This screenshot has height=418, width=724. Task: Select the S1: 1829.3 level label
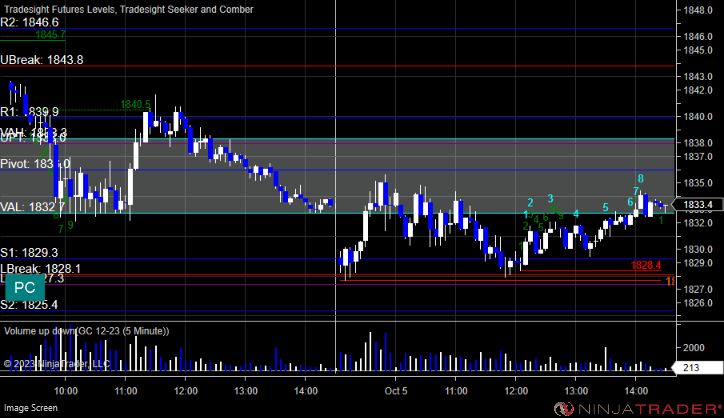pyautogui.click(x=29, y=253)
